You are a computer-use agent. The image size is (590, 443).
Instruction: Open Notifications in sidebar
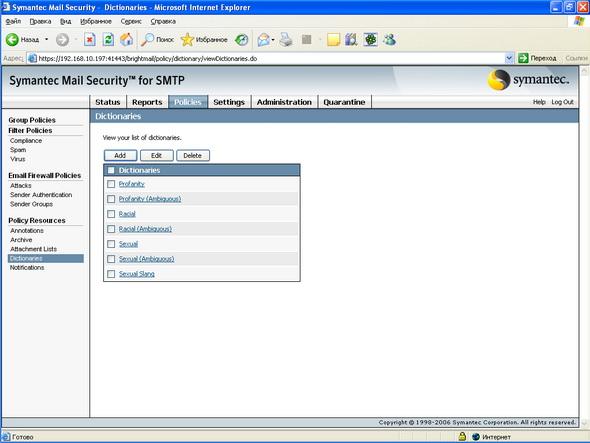[27, 268]
